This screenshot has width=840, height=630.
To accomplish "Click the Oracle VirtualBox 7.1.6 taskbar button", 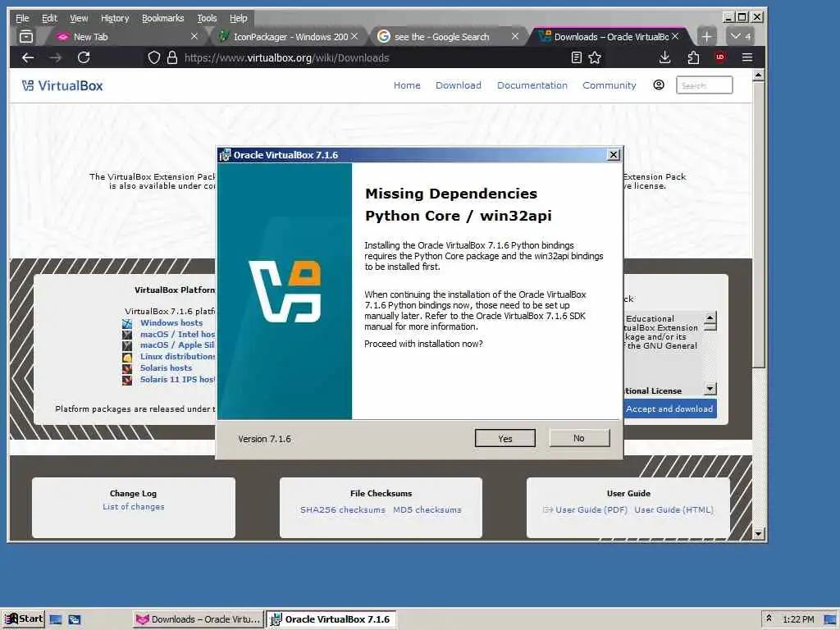I will coord(331,619).
